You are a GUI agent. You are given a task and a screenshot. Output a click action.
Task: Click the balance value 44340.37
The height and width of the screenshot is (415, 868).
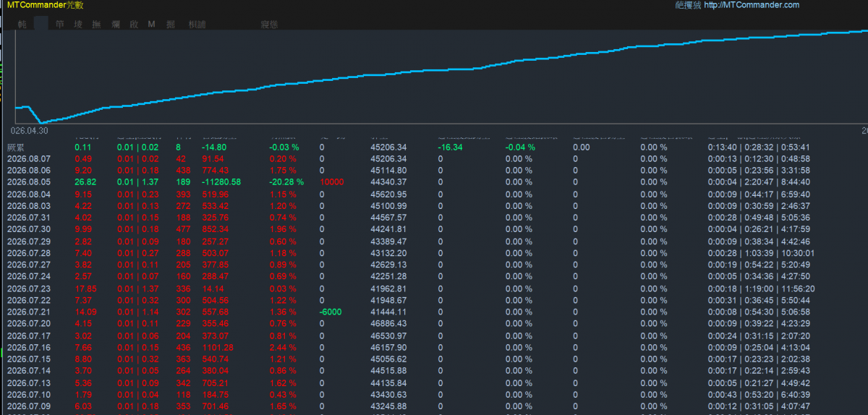tap(388, 182)
